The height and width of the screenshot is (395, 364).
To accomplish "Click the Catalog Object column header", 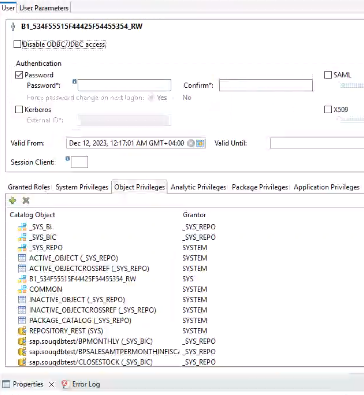I will 32,215.
